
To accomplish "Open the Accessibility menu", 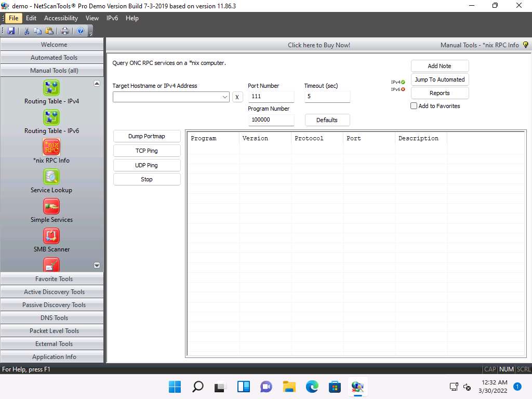I will [61, 18].
